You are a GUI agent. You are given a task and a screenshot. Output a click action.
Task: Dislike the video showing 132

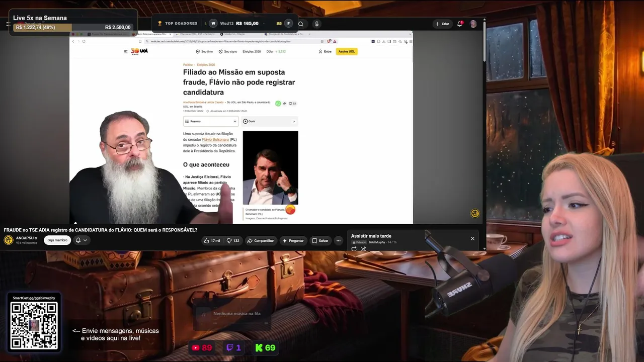233,241
